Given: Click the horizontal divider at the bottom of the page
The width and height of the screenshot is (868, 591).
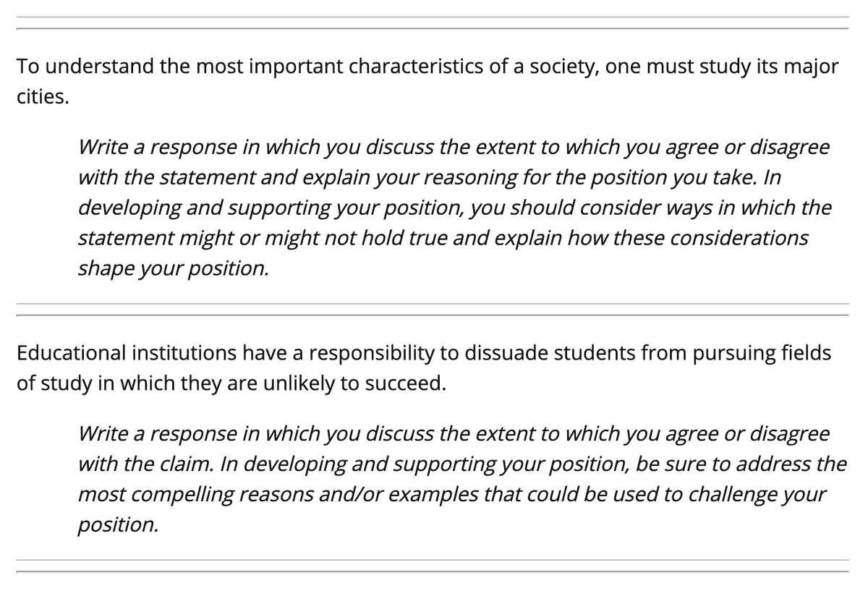Looking at the screenshot, I should [x=432, y=566].
